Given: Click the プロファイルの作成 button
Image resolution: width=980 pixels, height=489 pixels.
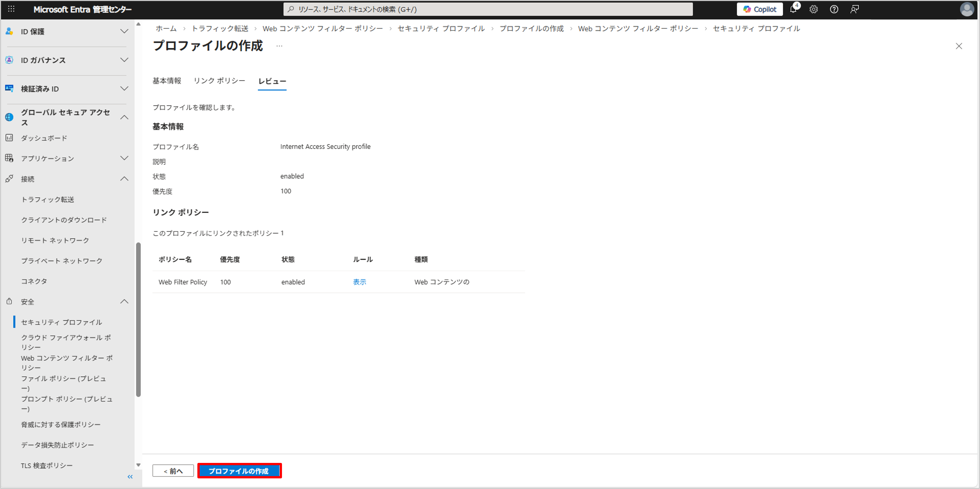Looking at the screenshot, I should 239,471.
